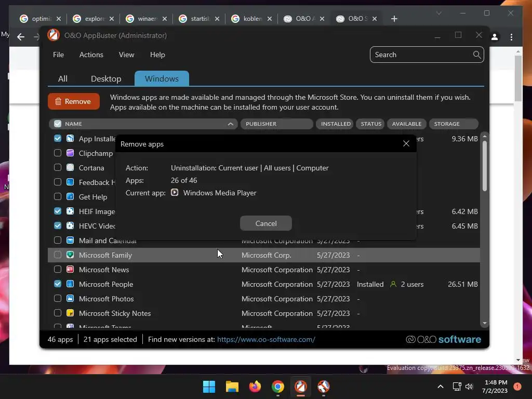Check the Microsoft News checkbox
The image size is (532, 399).
[58, 270]
